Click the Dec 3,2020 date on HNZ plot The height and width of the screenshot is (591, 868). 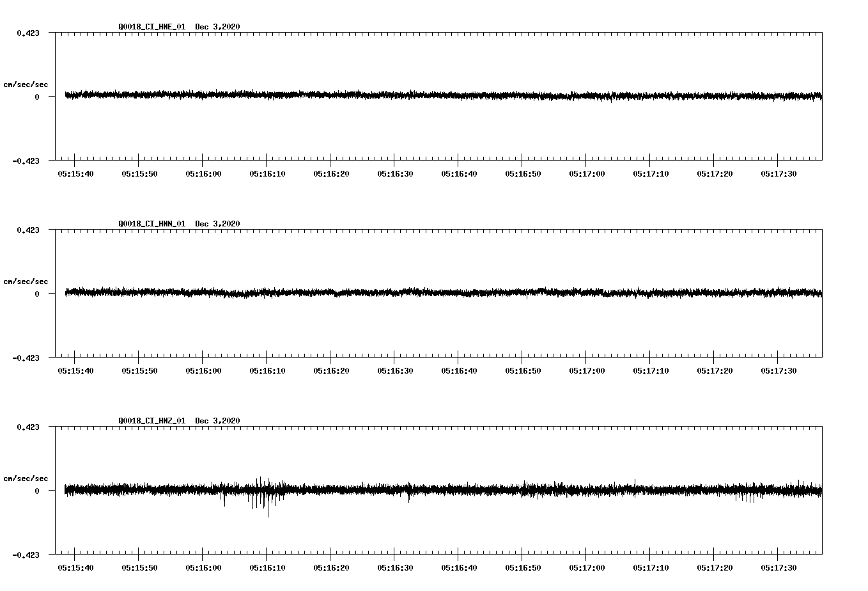pos(218,420)
